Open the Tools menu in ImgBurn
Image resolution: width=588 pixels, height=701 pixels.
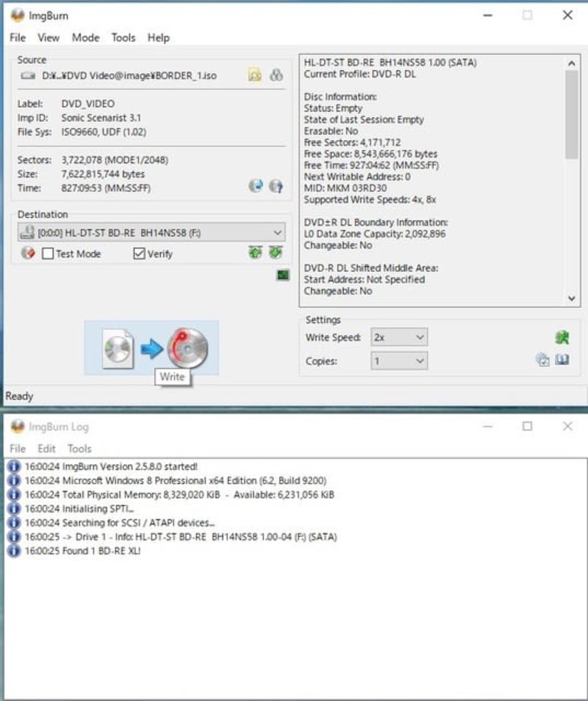(x=123, y=38)
